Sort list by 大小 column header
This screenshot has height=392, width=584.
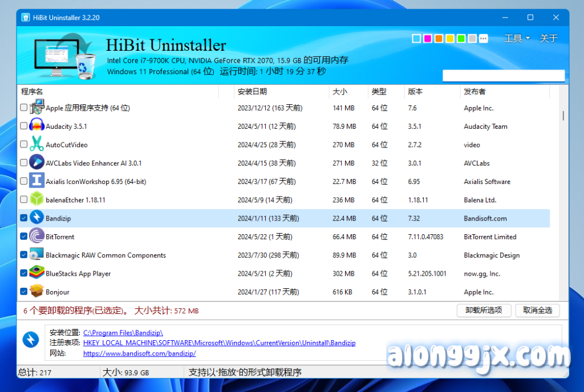[339, 92]
